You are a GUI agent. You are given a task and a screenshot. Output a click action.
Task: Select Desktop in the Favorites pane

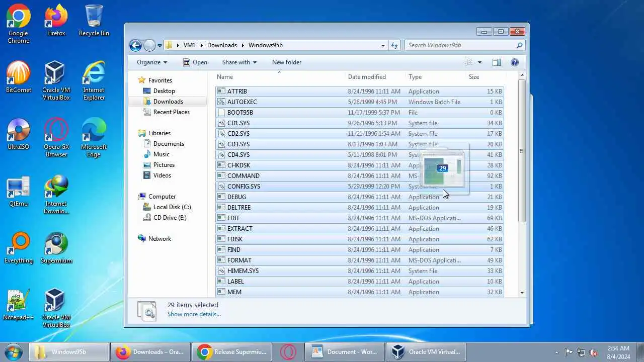[x=164, y=91]
